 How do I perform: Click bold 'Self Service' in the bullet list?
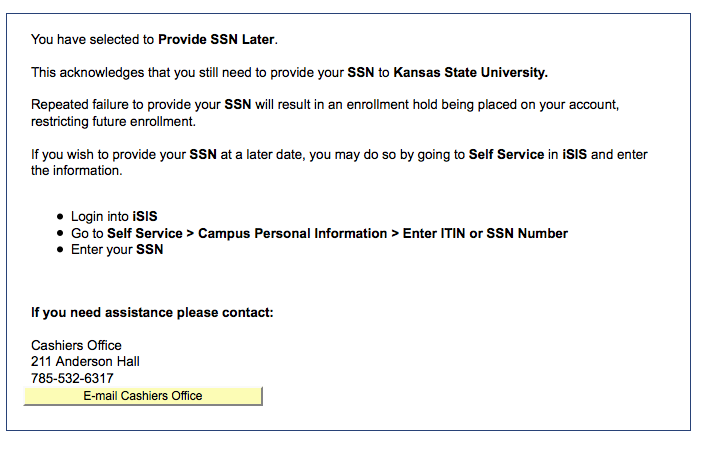coord(144,233)
